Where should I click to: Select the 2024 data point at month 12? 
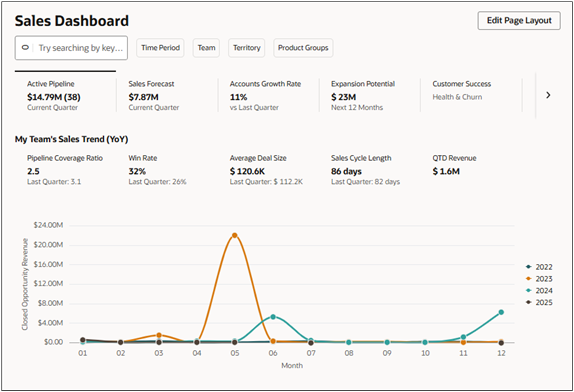coord(501,312)
